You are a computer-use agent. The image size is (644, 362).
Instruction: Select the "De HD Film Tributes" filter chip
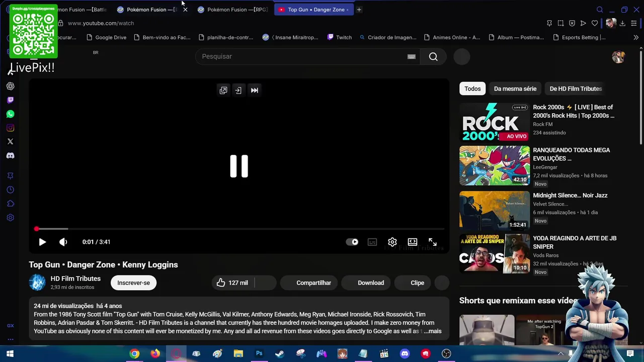pos(576,88)
